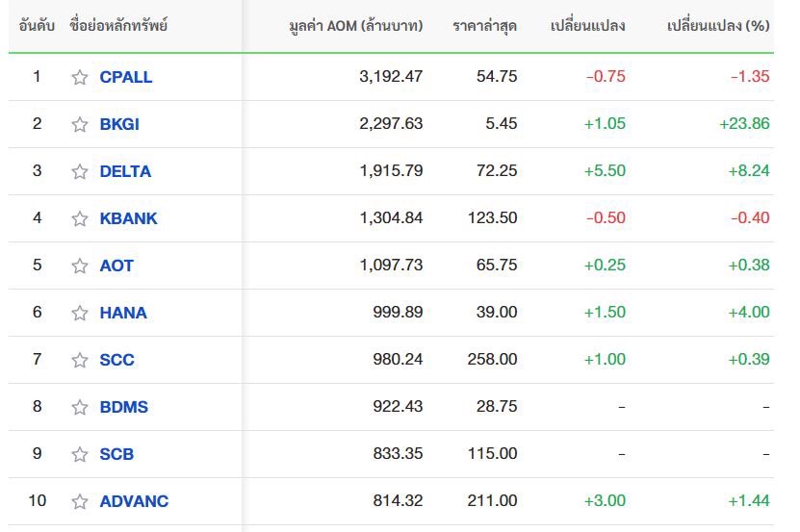The height and width of the screenshot is (532, 800).
Task: Click the อันดับ ranking column header
Action: click(x=37, y=26)
